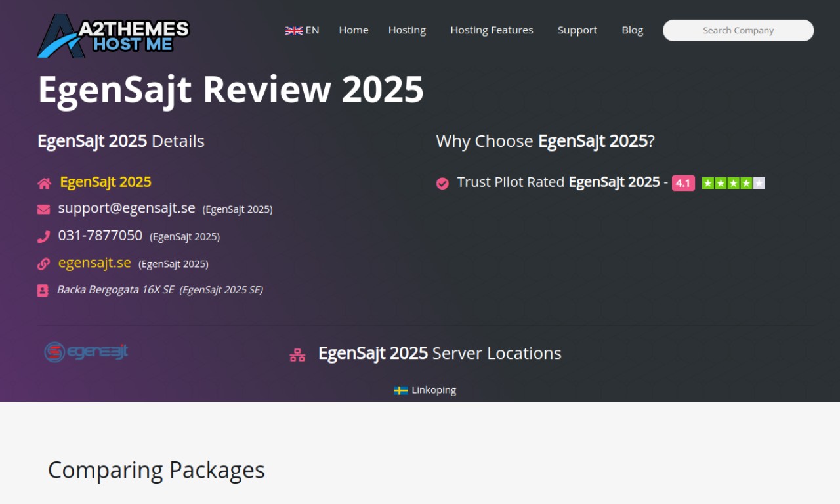Click the house icon beside EgenSajt 2025
Viewport: 840px width, 504px height.
click(44, 183)
